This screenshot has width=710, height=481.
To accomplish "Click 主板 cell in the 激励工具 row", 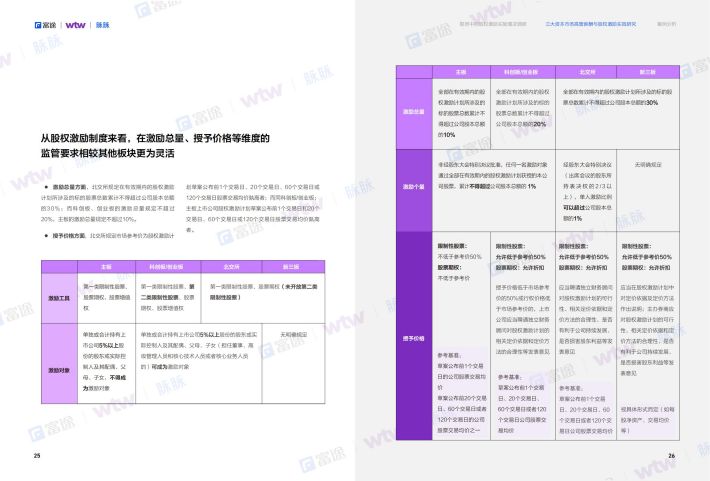I will (x=106, y=297).
